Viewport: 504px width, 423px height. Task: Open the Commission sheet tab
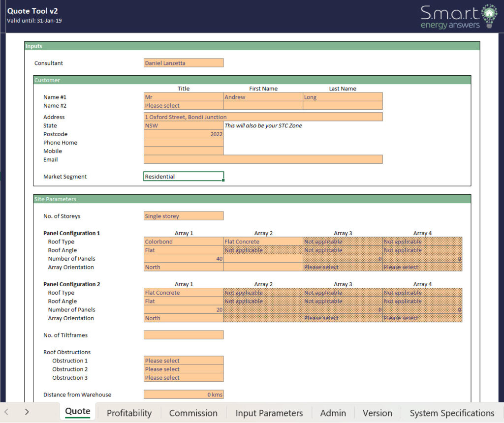pyautogui.click(x=193, y=413)
